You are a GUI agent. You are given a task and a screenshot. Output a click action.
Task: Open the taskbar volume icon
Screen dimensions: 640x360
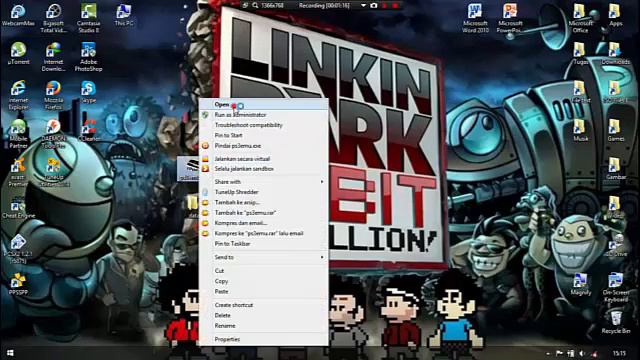[582, 353]
